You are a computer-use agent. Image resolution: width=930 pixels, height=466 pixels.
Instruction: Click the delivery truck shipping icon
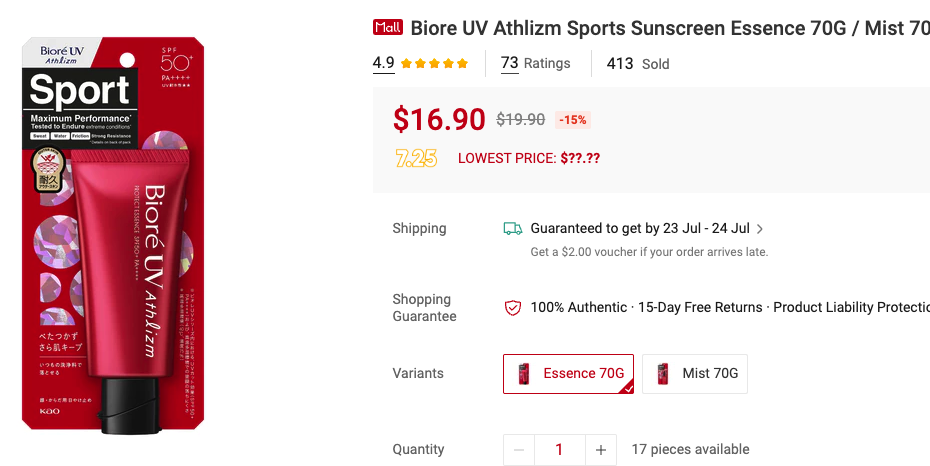(x=513, y=229)
